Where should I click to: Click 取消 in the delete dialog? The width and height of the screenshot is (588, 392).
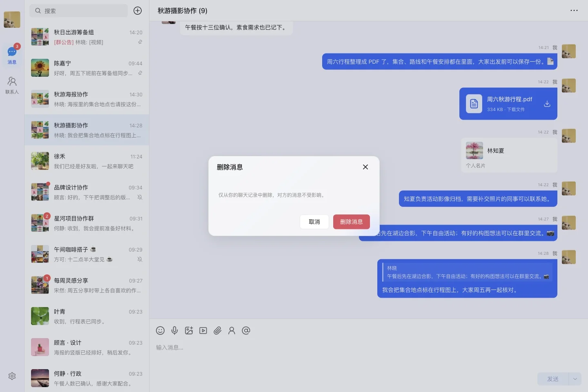tap(314, 222)
